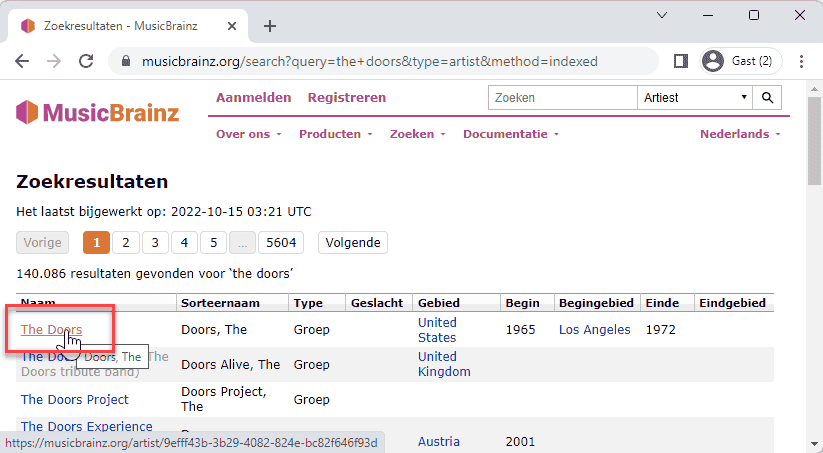This screenshot has width=823, height=453.
Task: Click the Zoekresultaten heading
Action: click(92, 182)
